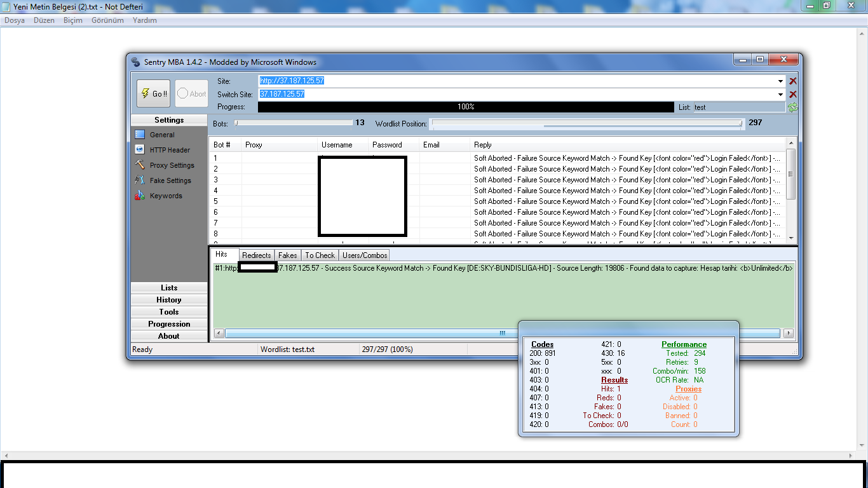Switch to the Redirects tab
The width and height of the screenshot is (868, 488).
click(x=257, y=255)
